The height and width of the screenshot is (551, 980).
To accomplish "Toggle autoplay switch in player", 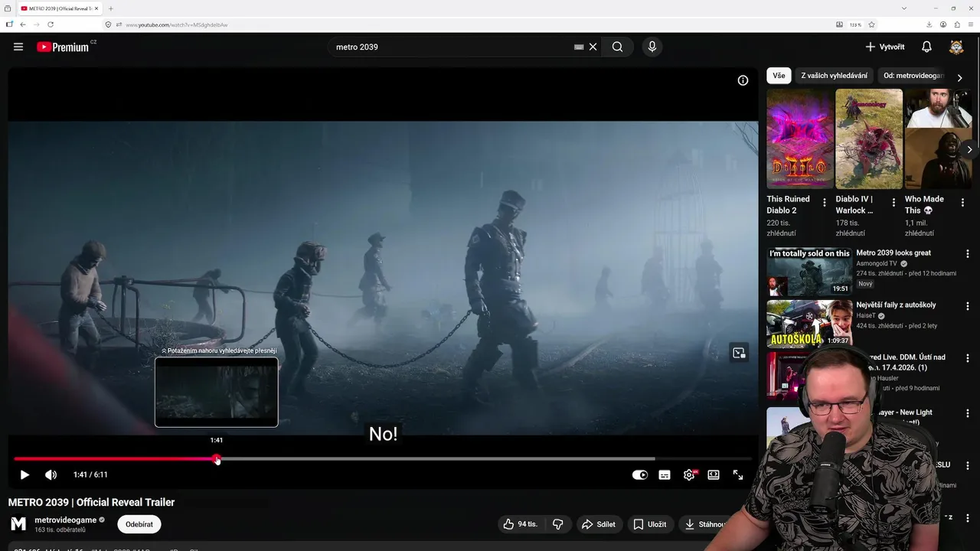I will 640,474.
